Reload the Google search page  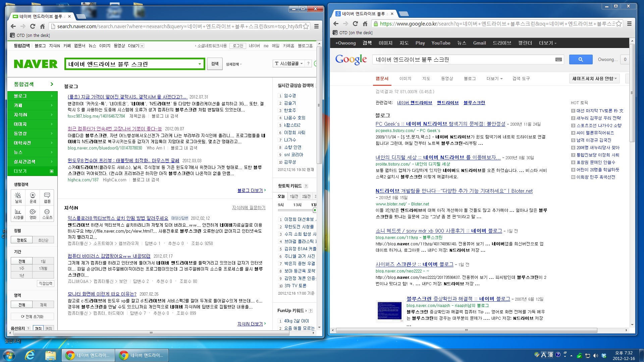point(355,23)
